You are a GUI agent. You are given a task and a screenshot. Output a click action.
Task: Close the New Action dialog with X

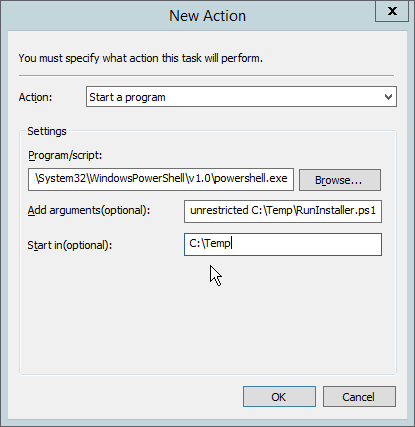392,11
